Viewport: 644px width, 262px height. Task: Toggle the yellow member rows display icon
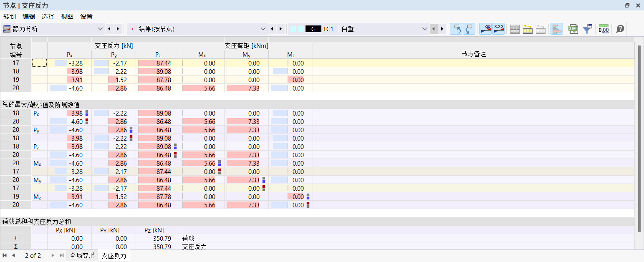pyautogui.click(x=528, y=29)
